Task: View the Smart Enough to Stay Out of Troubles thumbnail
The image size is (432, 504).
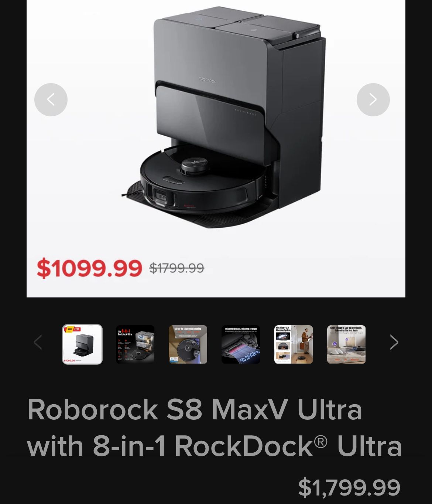Action: click(x=346, y=344)
